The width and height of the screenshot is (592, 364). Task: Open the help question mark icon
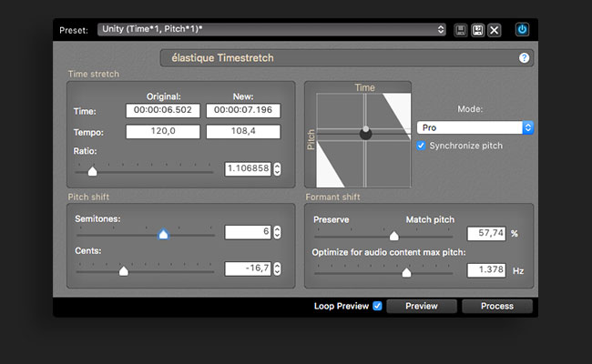[524, 57]
